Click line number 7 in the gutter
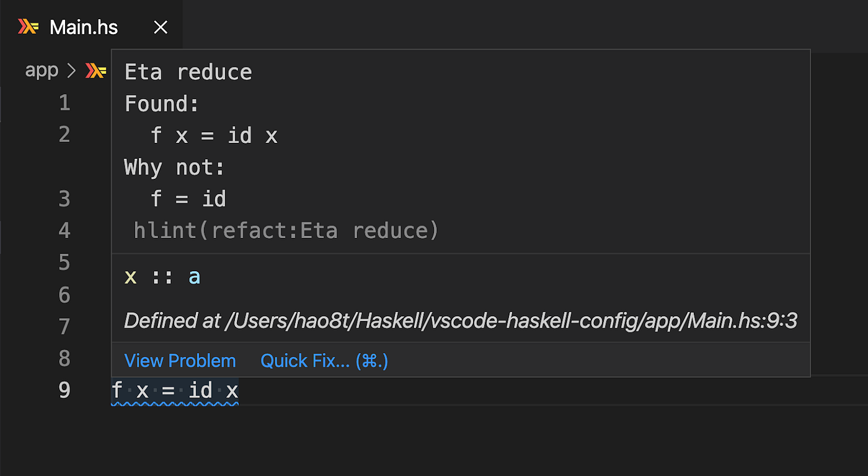The height and width of the screenshot is (476, 868). [x=64, y=326]
